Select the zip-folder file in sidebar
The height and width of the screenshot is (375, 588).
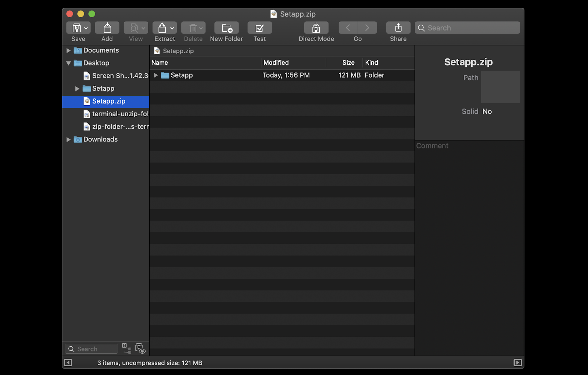(x=121, y=127)
